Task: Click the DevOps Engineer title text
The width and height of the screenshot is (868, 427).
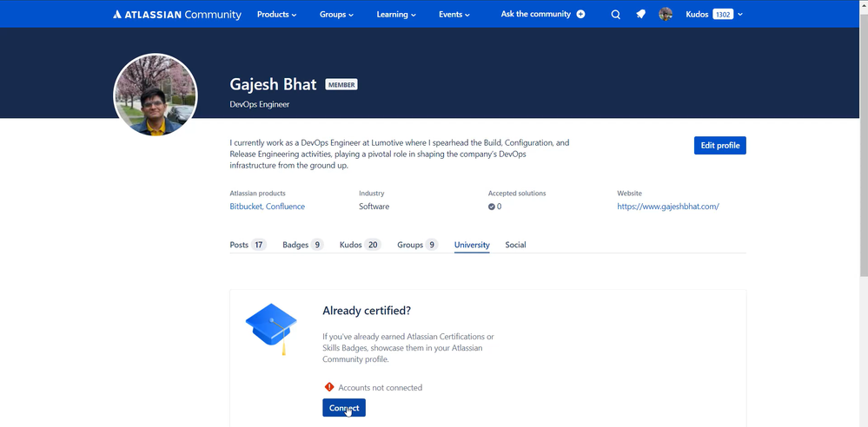Action: tap(260, 104)
